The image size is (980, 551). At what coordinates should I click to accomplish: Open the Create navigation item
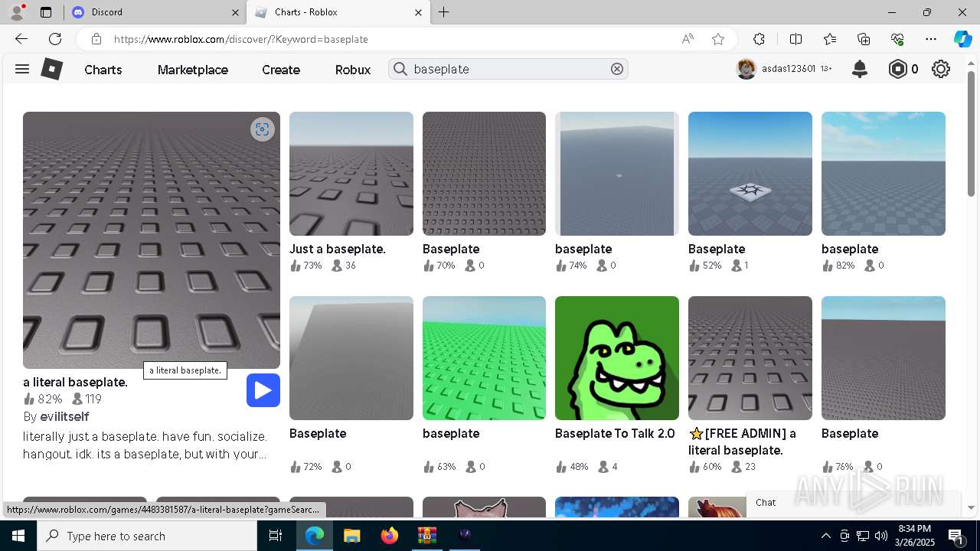click(281, 70)
